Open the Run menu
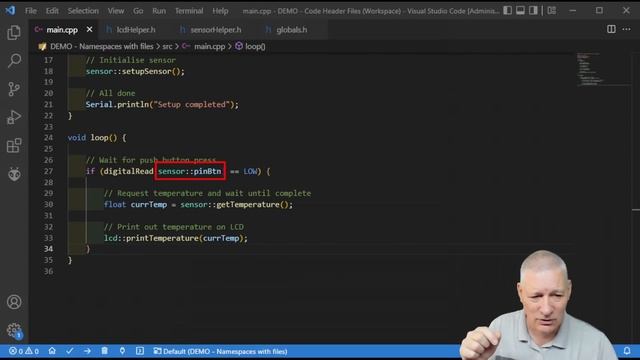640x360 pixels. [x=159, y=11]
